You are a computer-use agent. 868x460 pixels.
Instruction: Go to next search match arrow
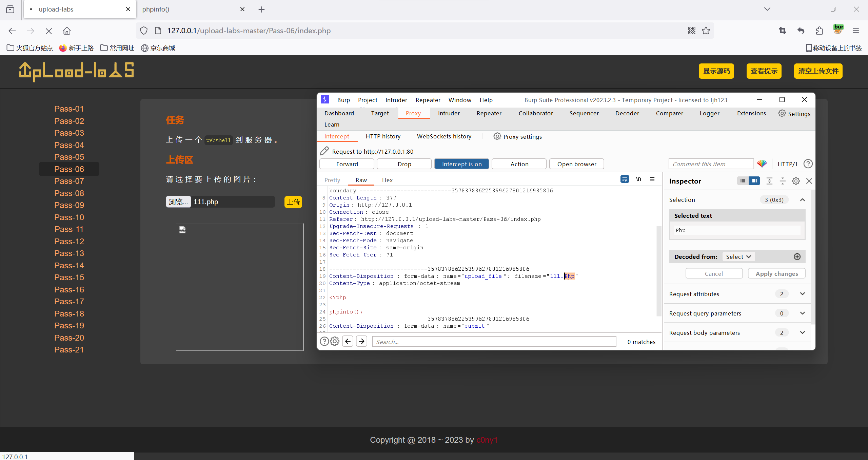pos(362,341)
